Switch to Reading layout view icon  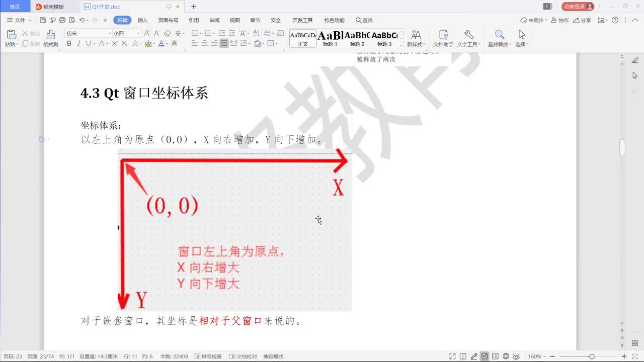[463, 356]
